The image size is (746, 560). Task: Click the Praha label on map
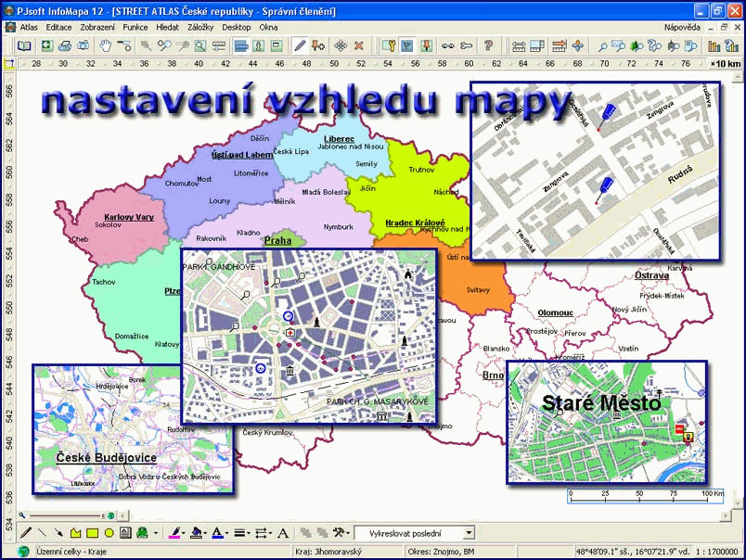pyautogui.click(x=277, y=240)
